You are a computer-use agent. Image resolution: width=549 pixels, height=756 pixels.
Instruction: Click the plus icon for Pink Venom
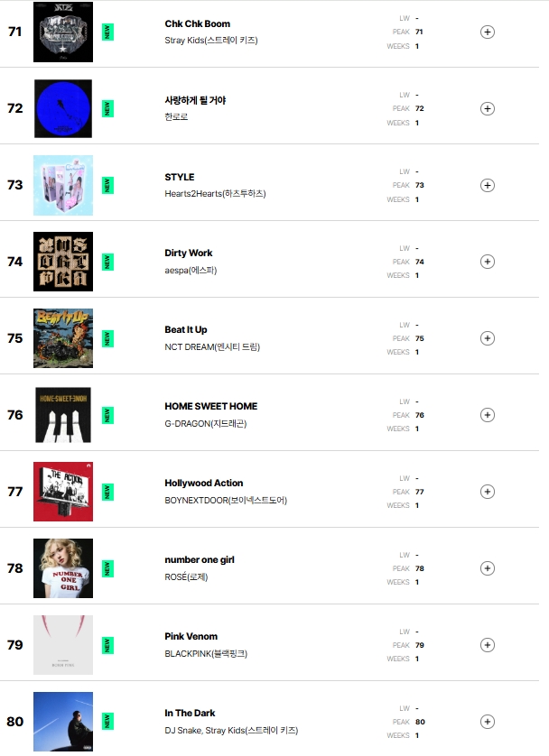(488, 645)
